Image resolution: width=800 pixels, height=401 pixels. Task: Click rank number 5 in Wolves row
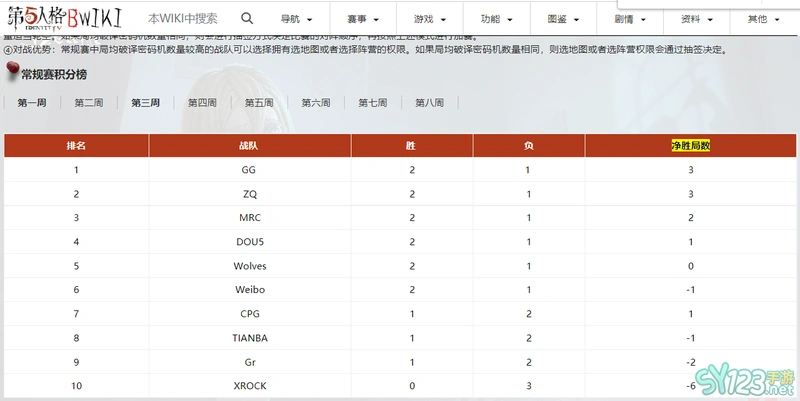[x=76, y=266]
